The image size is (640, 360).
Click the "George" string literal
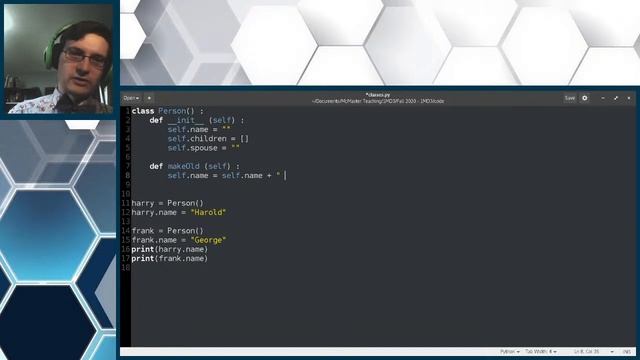tap(208, 240)
